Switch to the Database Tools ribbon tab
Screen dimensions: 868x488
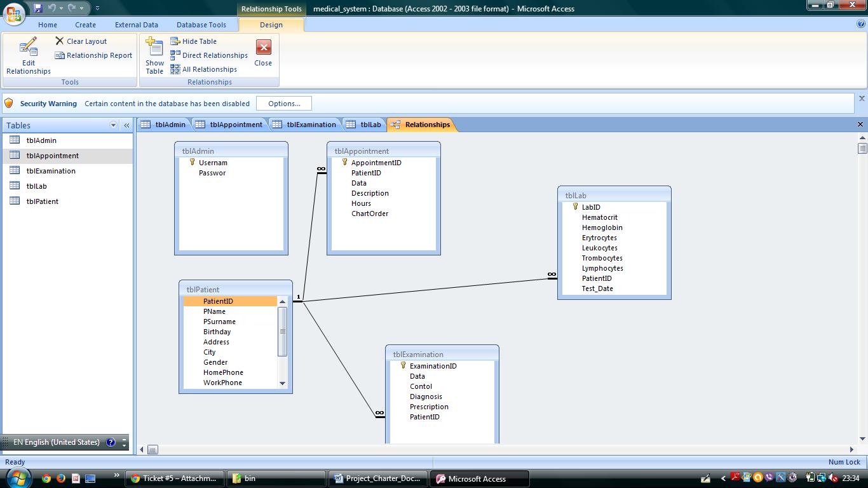pyautogui.click(x=201, y=25)
